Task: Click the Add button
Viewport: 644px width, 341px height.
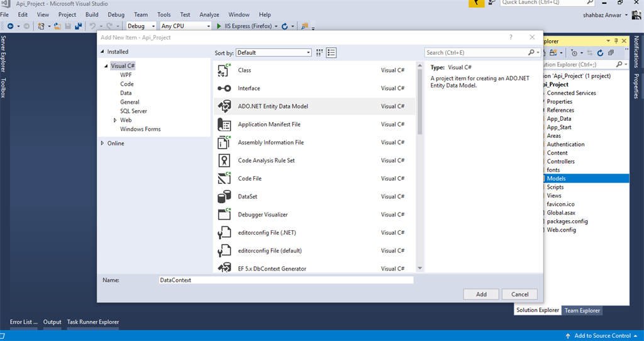Action: [481, 294]
